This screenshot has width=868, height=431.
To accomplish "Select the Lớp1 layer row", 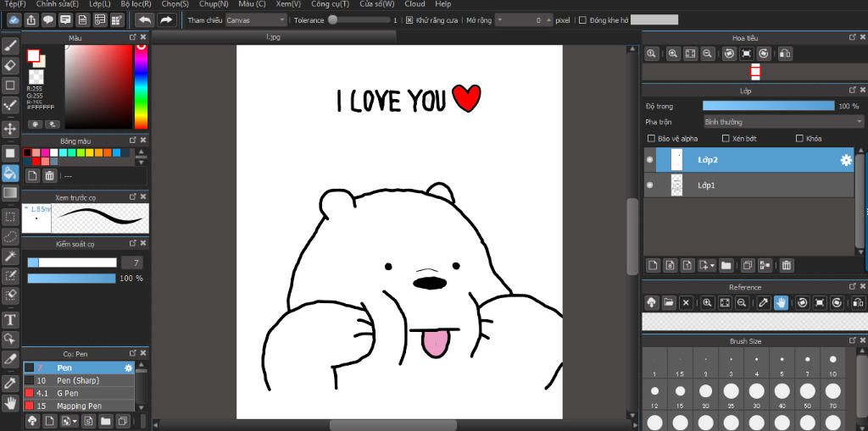I will tap(748, 185).
